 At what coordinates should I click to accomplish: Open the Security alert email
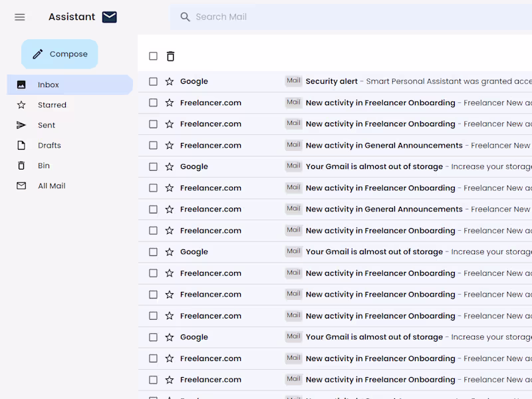[399, 82]
